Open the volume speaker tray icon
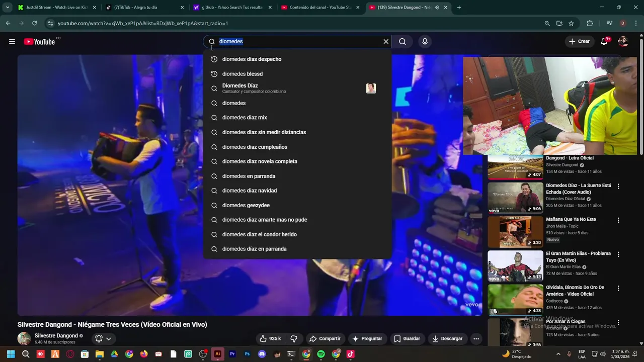The height and width of the screenshot is (362, 644). [x=603, y=354]
